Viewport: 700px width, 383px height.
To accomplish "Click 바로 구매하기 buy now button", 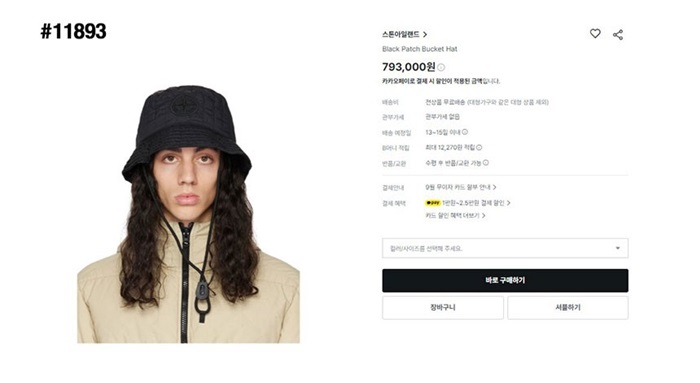I will point(505,280).
